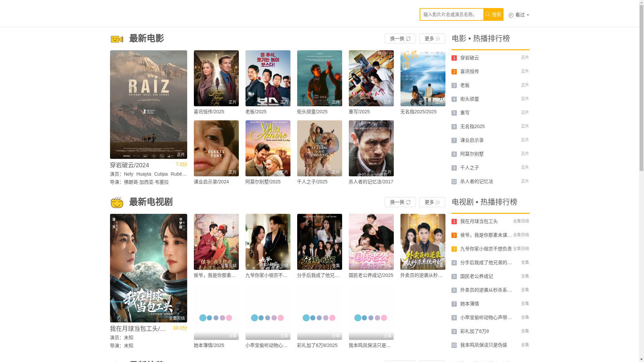This screenshot has width=644, height=362.
Task: Type in the movie or actor search field
Action: 451,14
